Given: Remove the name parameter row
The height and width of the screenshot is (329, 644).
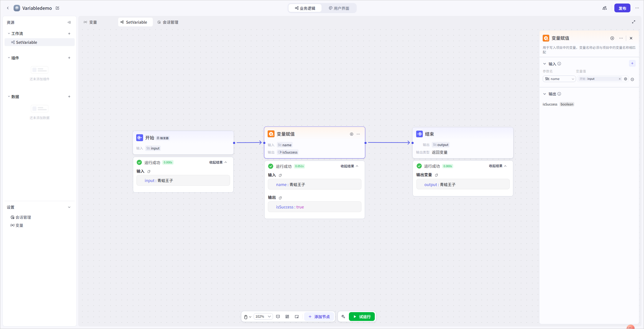Looking at the screenshot, I should [632, 79].
